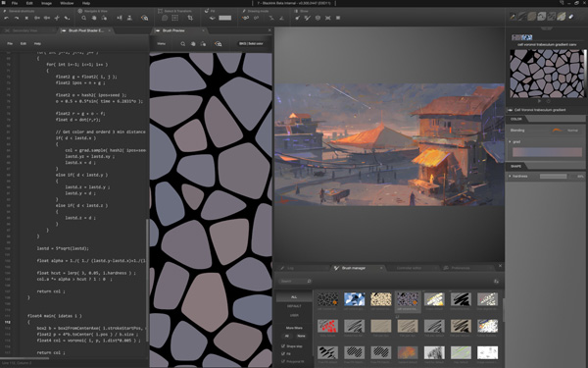Open the Image menu

(46, 3)
